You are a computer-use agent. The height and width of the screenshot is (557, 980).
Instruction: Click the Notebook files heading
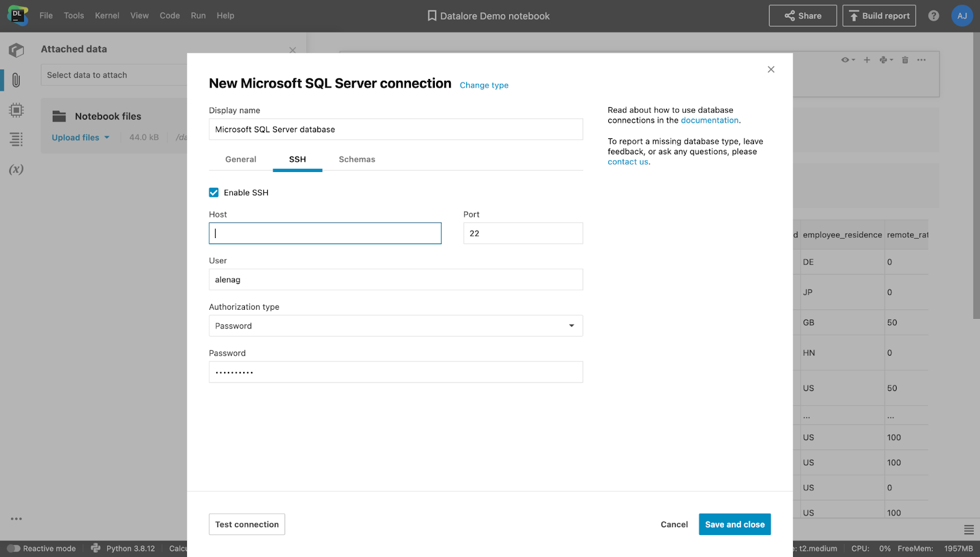[x=108, y=116]
